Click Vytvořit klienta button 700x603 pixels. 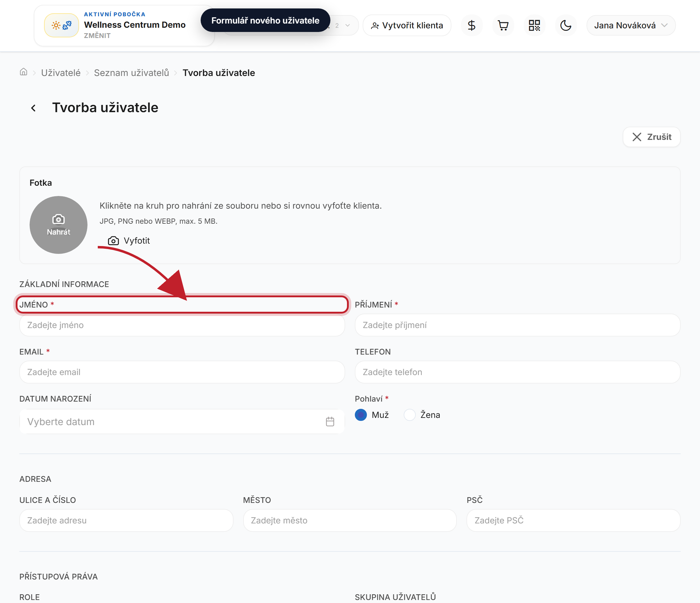(x=407, y=25)
